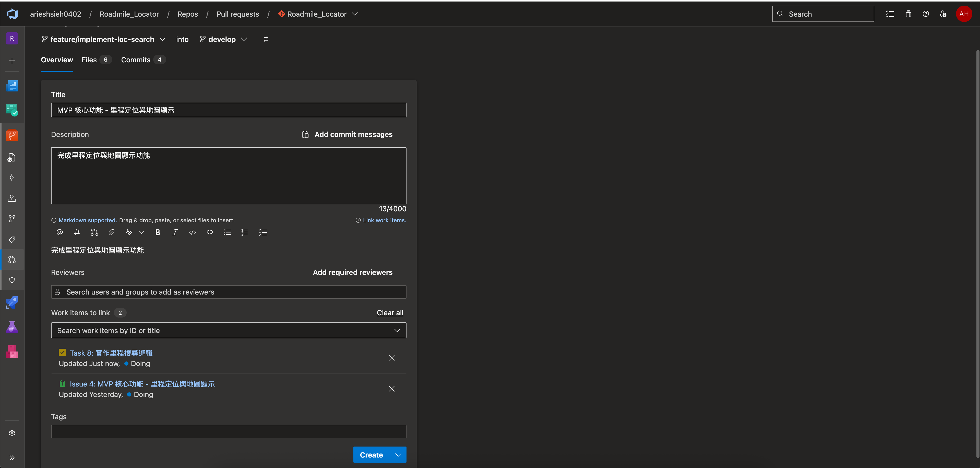Toggle bold formatting in description toolbar
980x468 pixels.
[158, 232]
